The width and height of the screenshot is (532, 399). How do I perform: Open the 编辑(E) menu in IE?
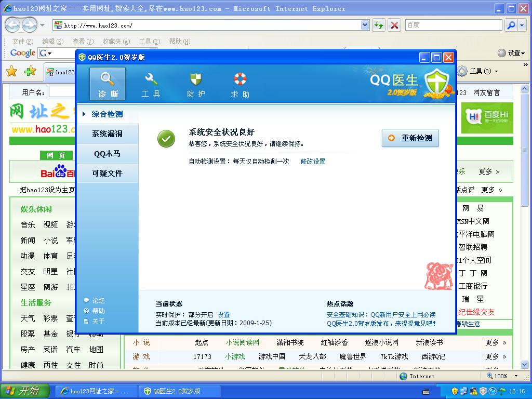tap(52, 42)
